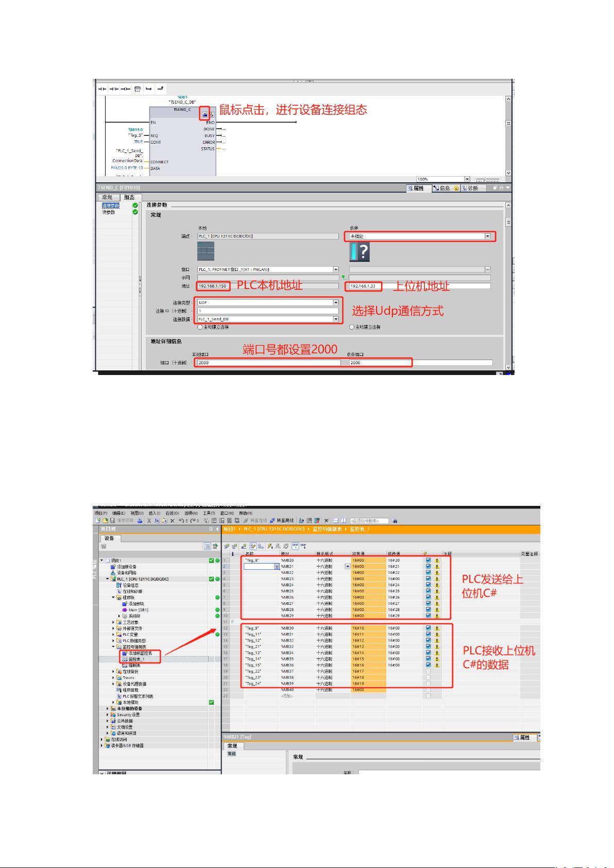This screenshot has width=614, height=868.
Task: Switch to the 组态 configuration tab
Action: (x=129, y=197)
